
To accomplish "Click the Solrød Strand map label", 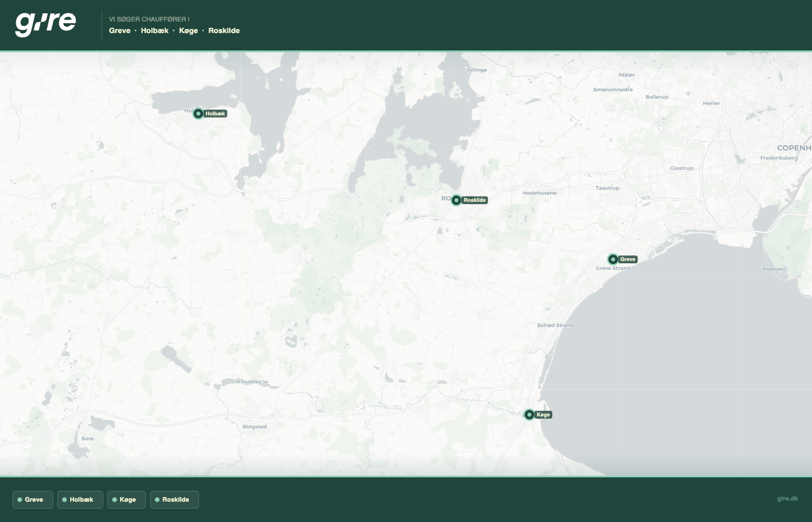I will [x=555, y=325].
